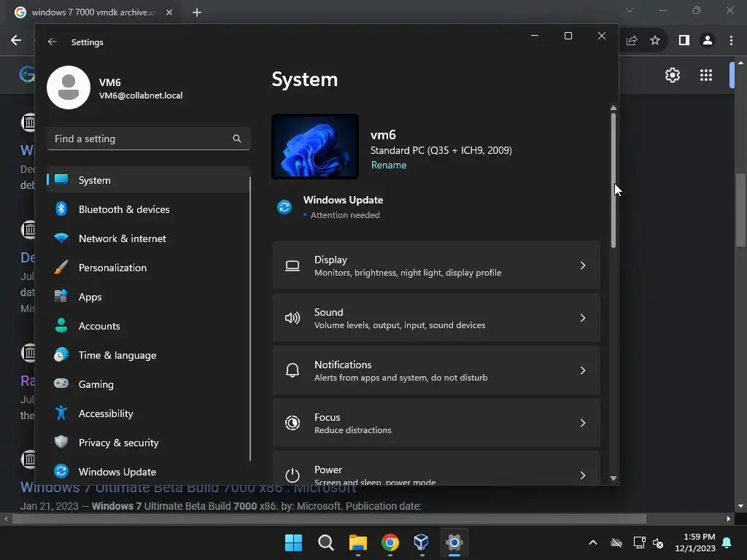Click the Rename link for vm6
Viewport: 747px width, 560px height.
point(389,165)
